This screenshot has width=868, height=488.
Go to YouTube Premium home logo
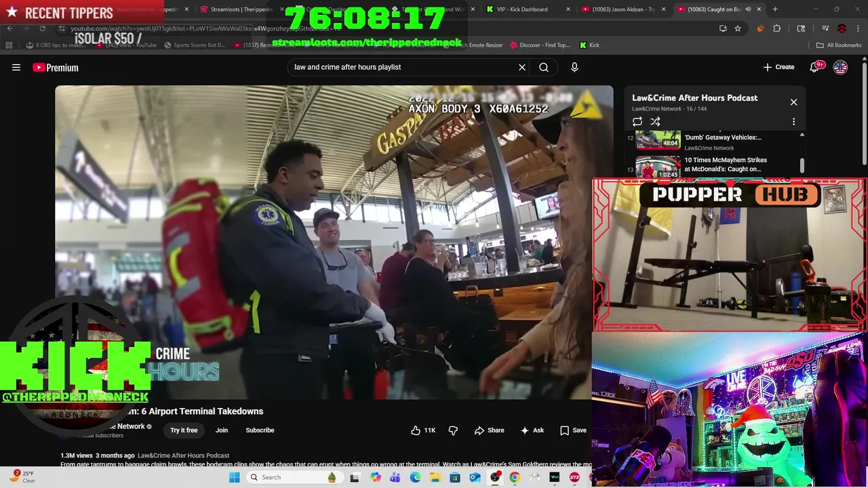[x=56, y=67]
